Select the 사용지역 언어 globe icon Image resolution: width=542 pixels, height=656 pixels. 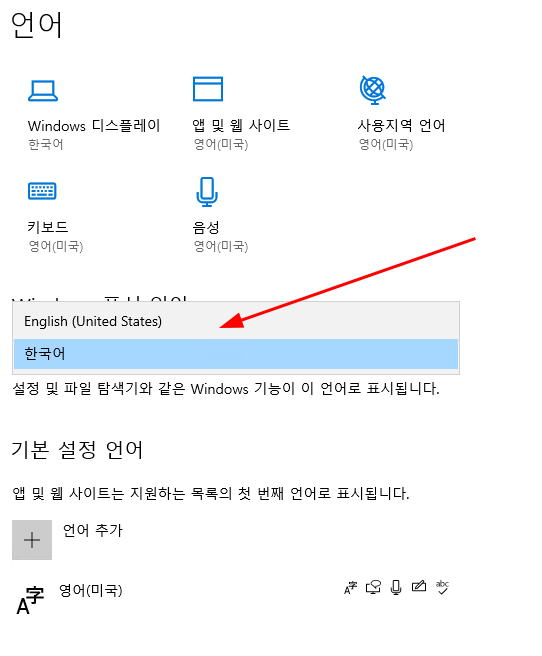[373, 90]
